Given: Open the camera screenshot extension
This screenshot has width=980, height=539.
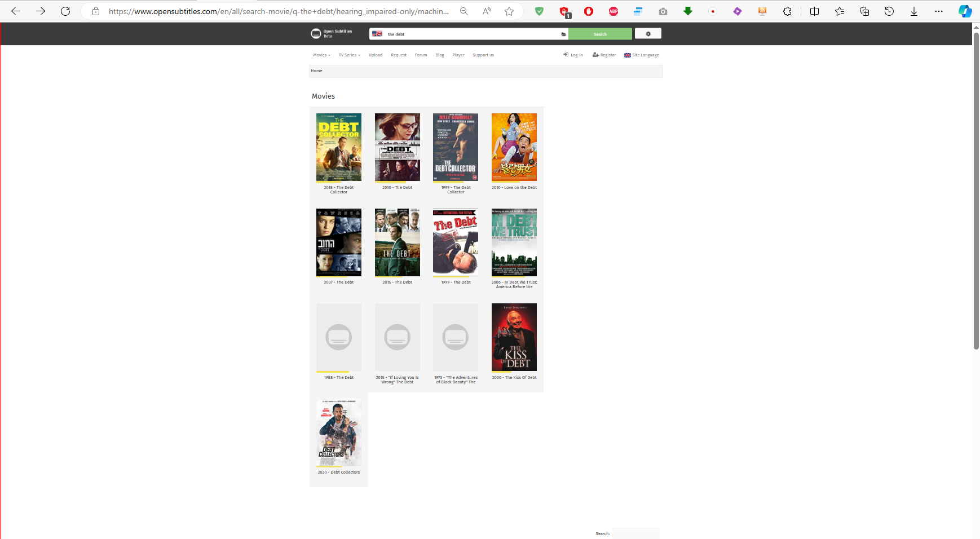Looking at the screenshot, I should pos(663,11).
